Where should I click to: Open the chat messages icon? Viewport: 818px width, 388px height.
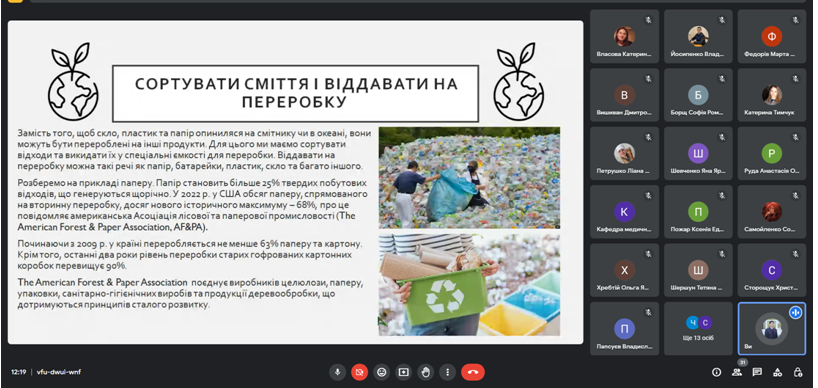[757, 372]
